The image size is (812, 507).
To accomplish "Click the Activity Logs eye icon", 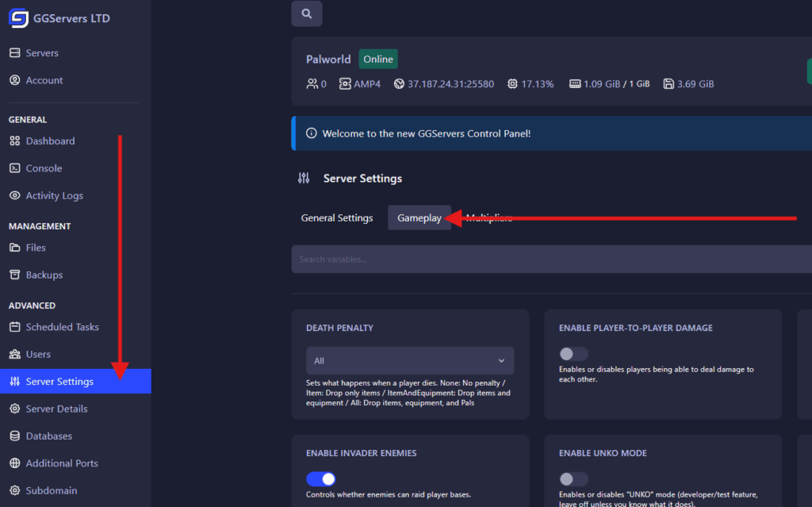I will 14,196.
